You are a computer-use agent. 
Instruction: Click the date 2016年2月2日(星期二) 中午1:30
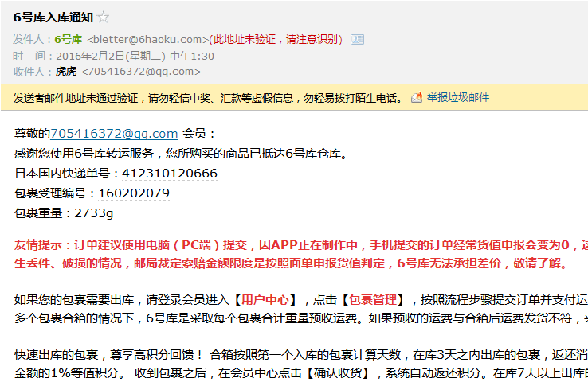135,57
